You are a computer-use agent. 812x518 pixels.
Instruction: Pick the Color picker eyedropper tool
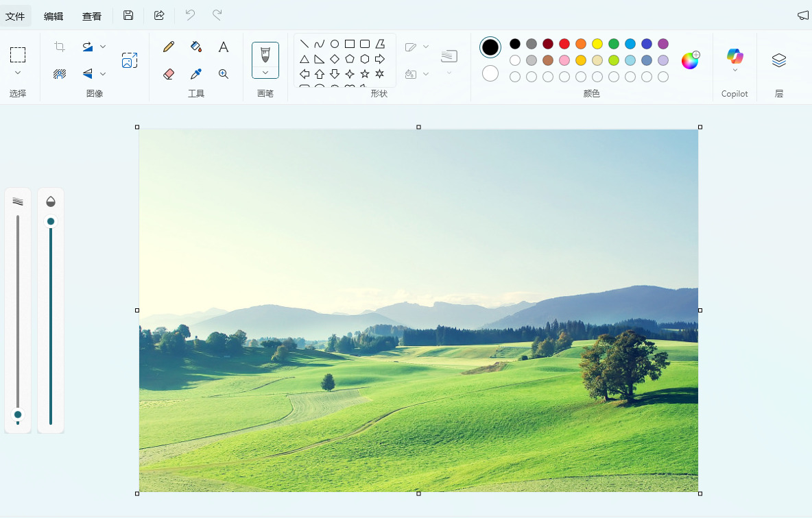point(195,74)
